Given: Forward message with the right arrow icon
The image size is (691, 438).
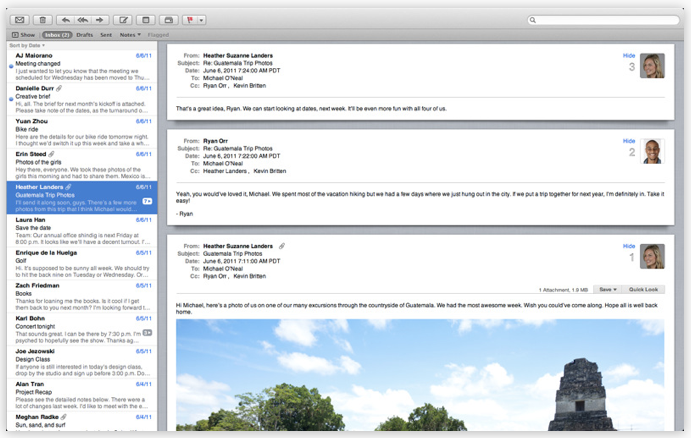Looking at the screenshot, I should coord(100,20).
